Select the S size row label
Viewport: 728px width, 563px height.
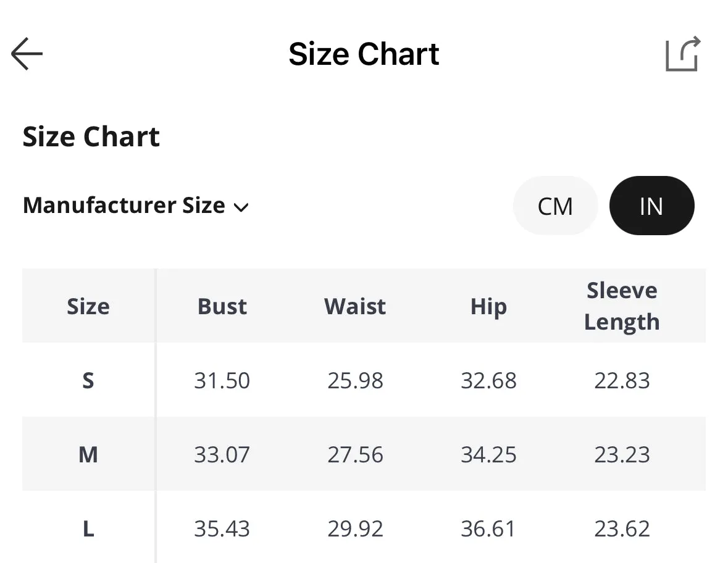[88, 381]
